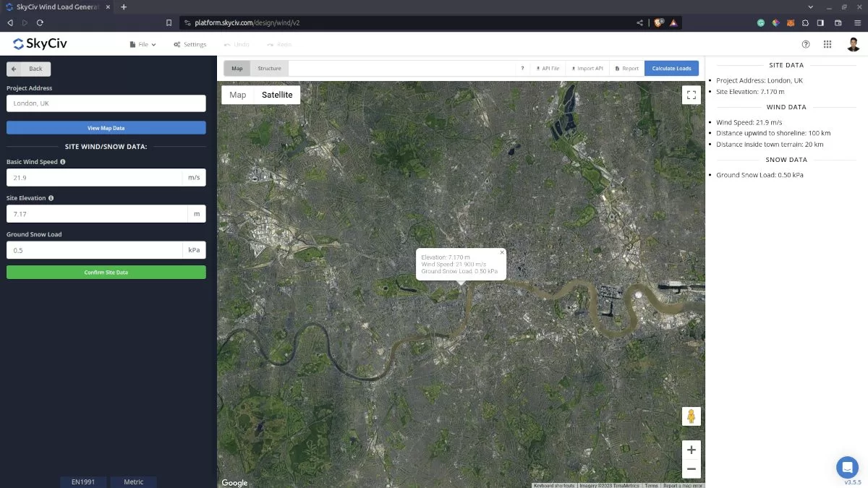Close the elevation info popup on the map
This screenshot has height=488, width=868.
pyautogui.click(x=502, y=252)
